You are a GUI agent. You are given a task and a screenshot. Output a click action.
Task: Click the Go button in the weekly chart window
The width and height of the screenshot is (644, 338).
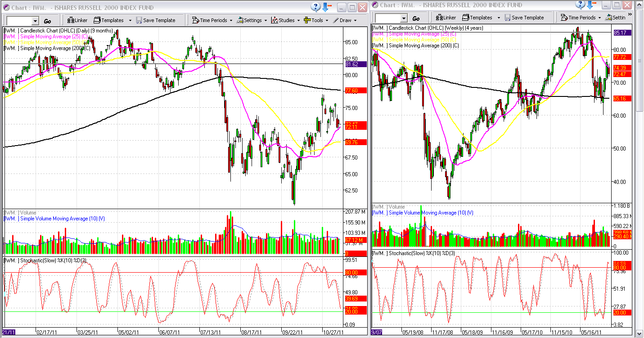pyautogui.click(x=416, y=18)
